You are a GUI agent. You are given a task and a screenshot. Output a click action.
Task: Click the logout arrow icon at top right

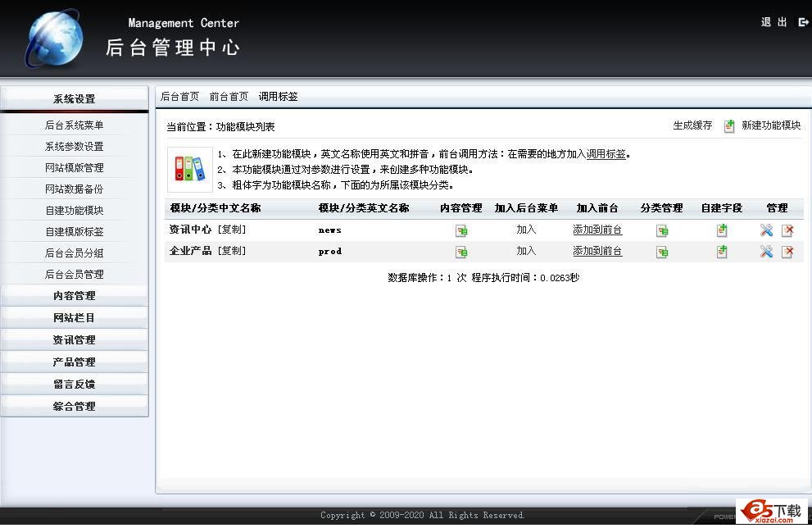coord(804,22)
